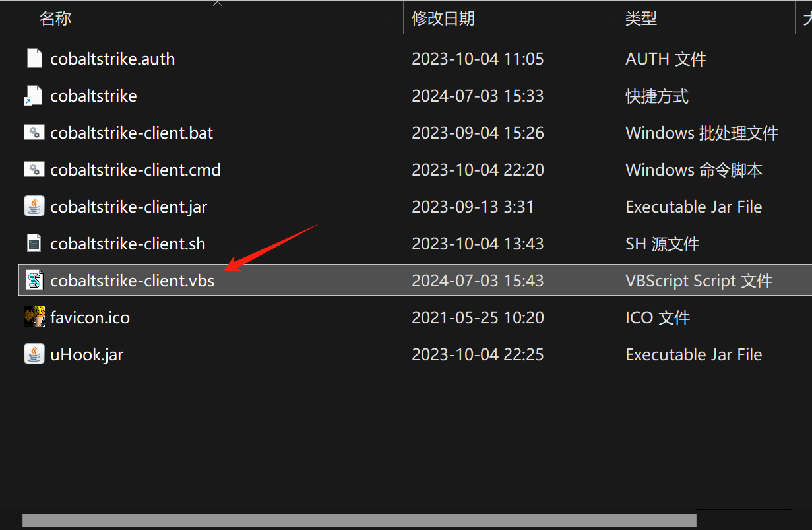The height and width of the screenshot is (530, 812).
Task: Select the cobaltstrike shortcut name
Action: pyautogui.click(x=94, y=96)
